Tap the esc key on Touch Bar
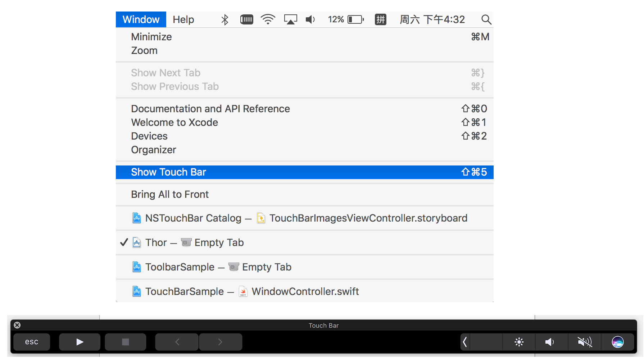This screenshot has width=644, height=359. [32, 342]
